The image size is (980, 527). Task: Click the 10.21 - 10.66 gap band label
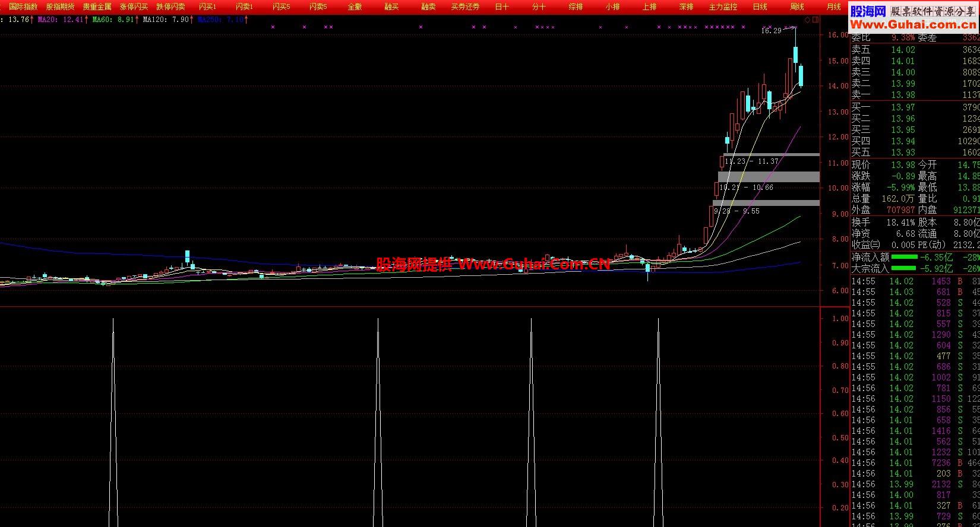(x=746, y=188)
